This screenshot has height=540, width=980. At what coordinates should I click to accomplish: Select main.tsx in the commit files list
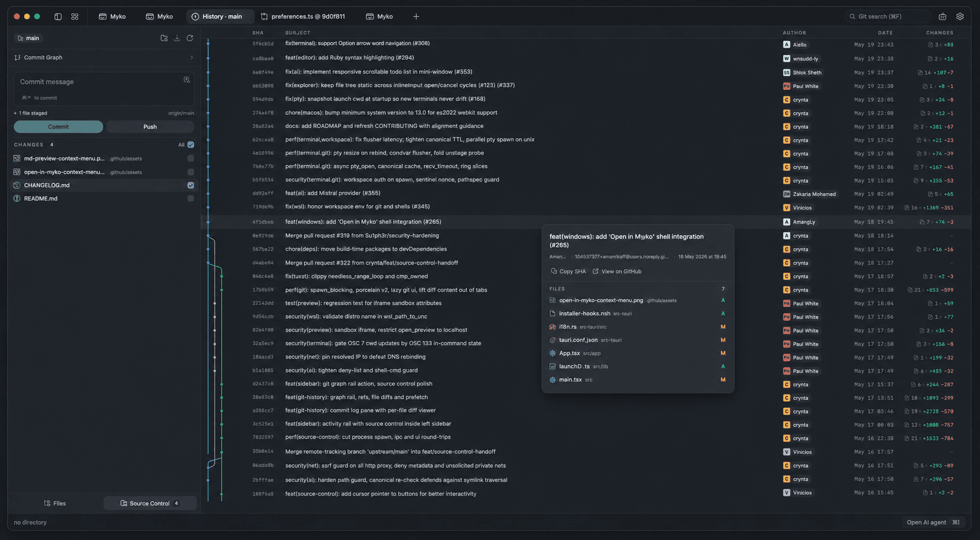(637, 380)
